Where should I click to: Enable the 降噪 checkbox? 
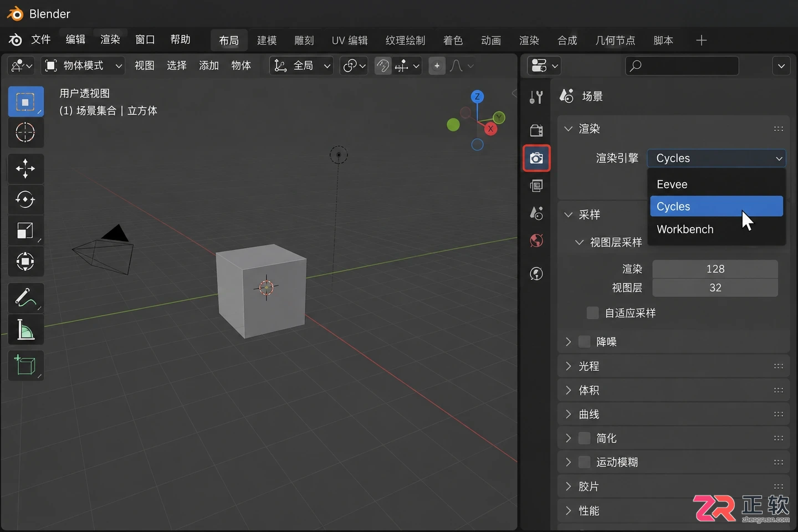(584, 342)
